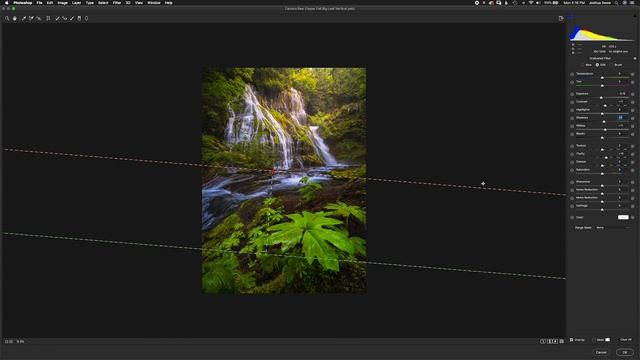Open the Filter menu
Image resolution: width=640 pixels, height=360 pixels.
[117, 3]
